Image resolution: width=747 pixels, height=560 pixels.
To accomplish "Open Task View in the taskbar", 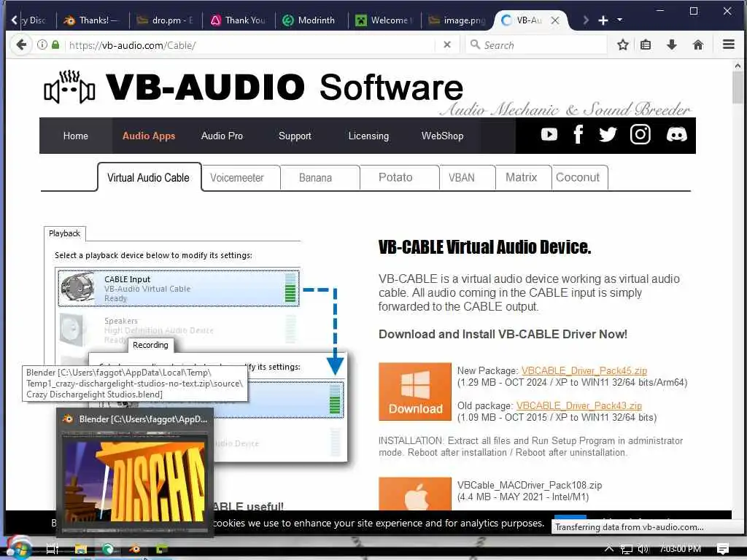I will point(53,549).
